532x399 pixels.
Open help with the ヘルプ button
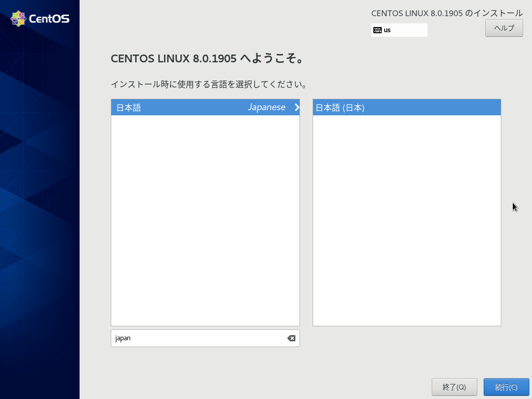click(504, 28)
